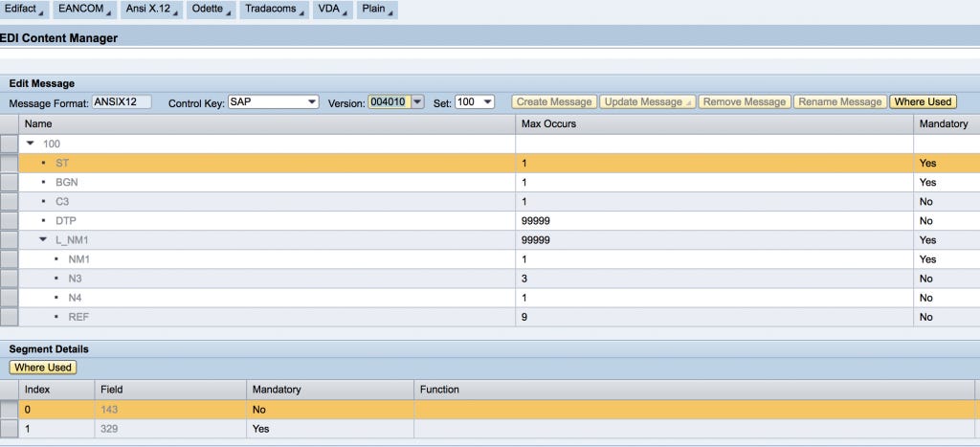Click the Create Message button

pyautogui.click(x=554, y=101)
